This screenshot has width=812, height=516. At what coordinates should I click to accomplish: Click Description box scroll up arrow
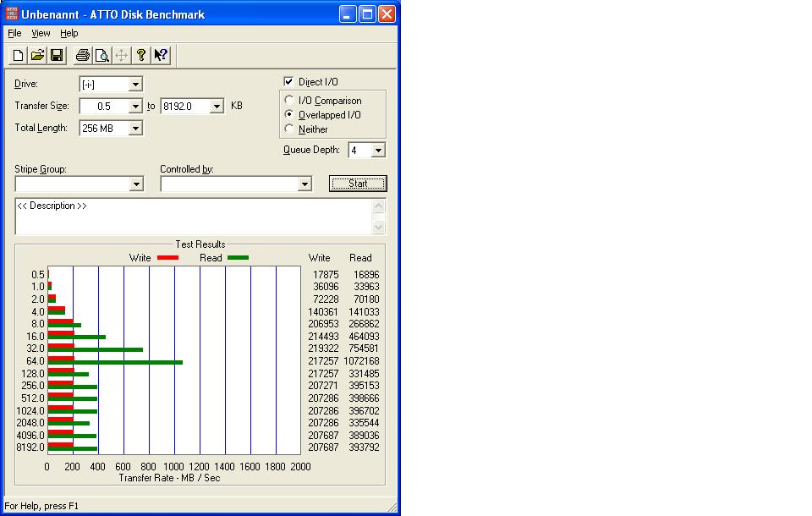(x=379, y=206)
